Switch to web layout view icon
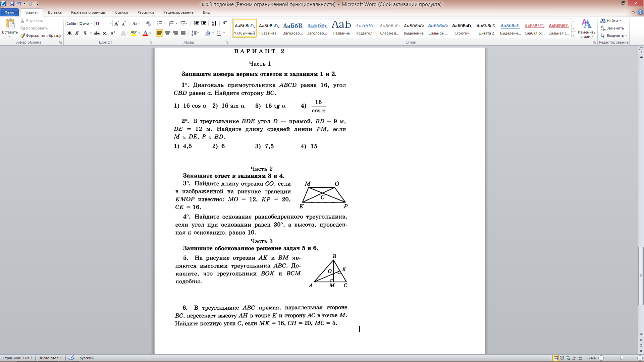Screen dimensions: 644x362 tap(568, 358)
